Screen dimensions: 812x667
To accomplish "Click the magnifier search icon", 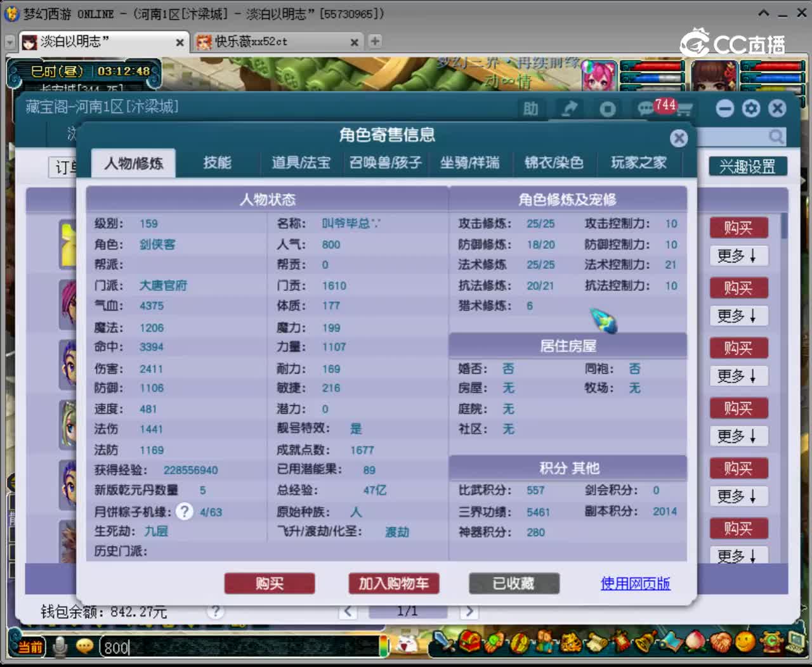I will [x=776, y=136].
